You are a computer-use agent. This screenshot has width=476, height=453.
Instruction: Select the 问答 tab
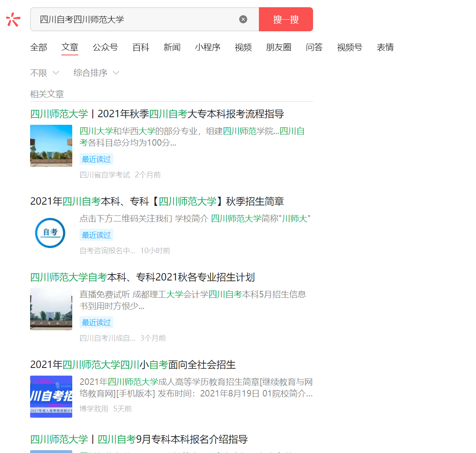[314, 47]
